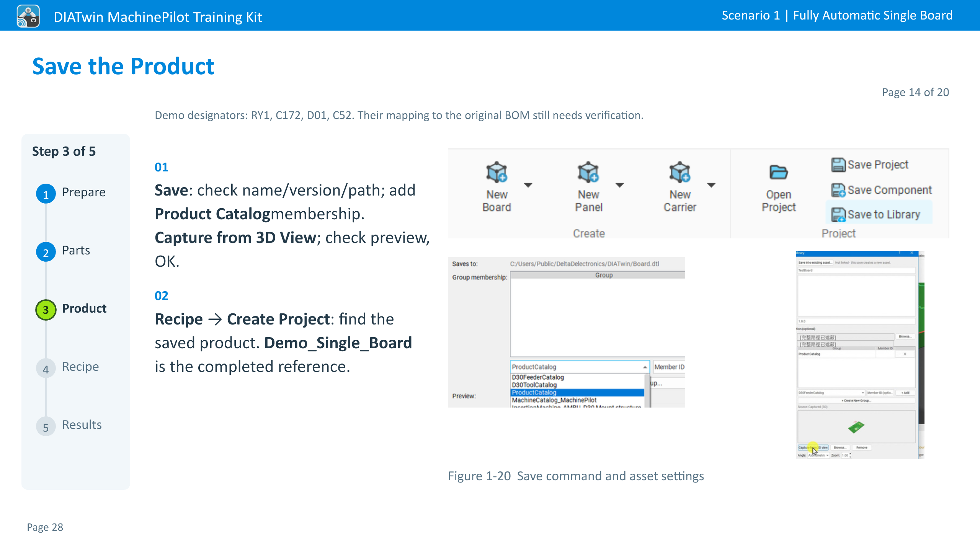Click the Saves to path C:/Users/Public/…/Board.dtl
980x551 pixels.
point(585,264)
